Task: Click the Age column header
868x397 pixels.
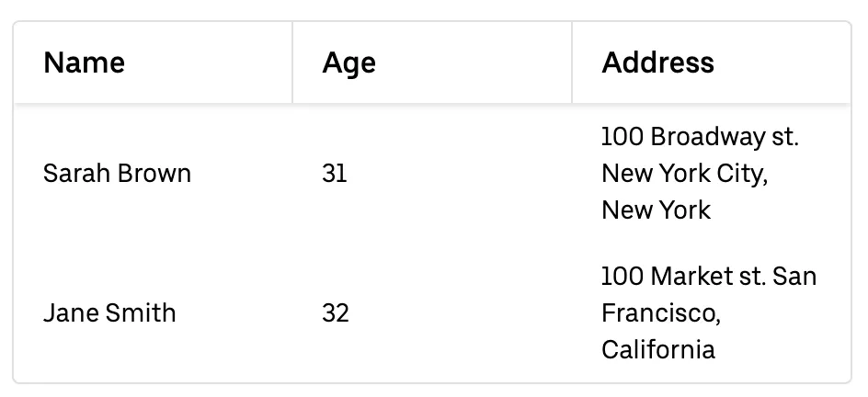Action: coord(348,63)
